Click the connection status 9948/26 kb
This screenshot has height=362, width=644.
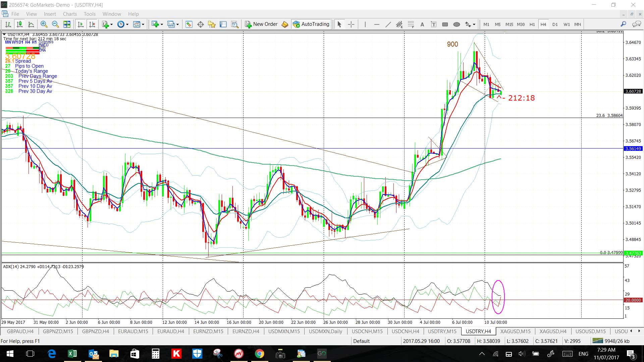611,341
